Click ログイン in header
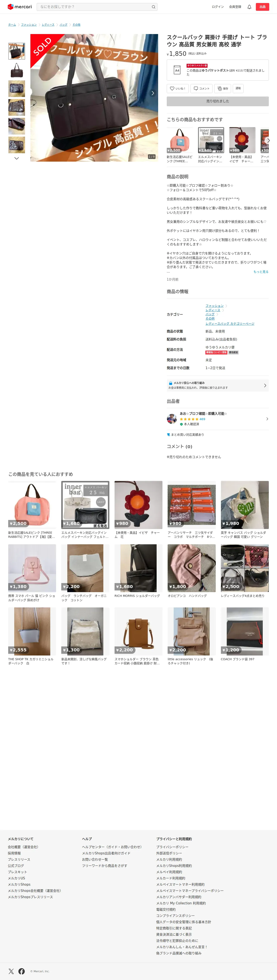This screenshot has height=980, width=277. pyautogui.click(x=217, y=7)
